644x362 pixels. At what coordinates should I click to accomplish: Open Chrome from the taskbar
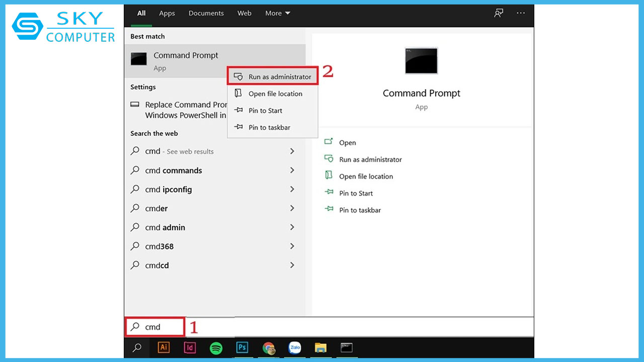[269, 348]
